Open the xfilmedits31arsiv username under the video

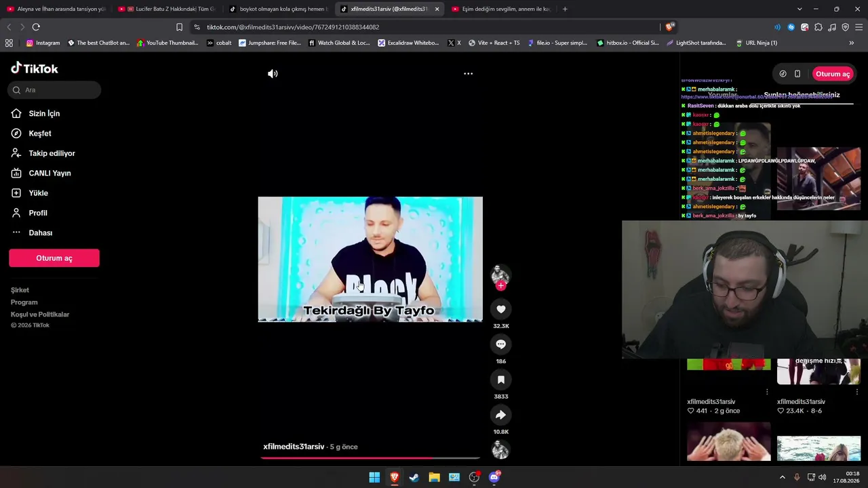coord(294,447)
